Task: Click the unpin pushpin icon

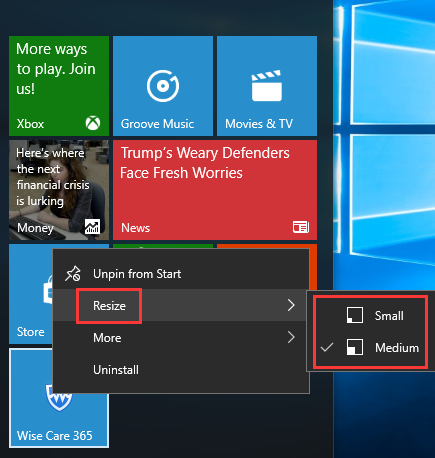Action: (73, 274)
